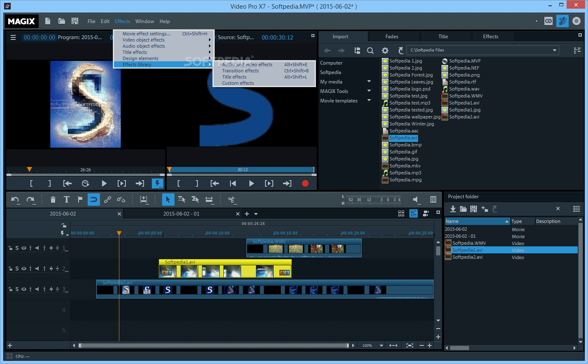Select the stretch object mouse mode icon
The image size is (588, 364).
(209, 199)
